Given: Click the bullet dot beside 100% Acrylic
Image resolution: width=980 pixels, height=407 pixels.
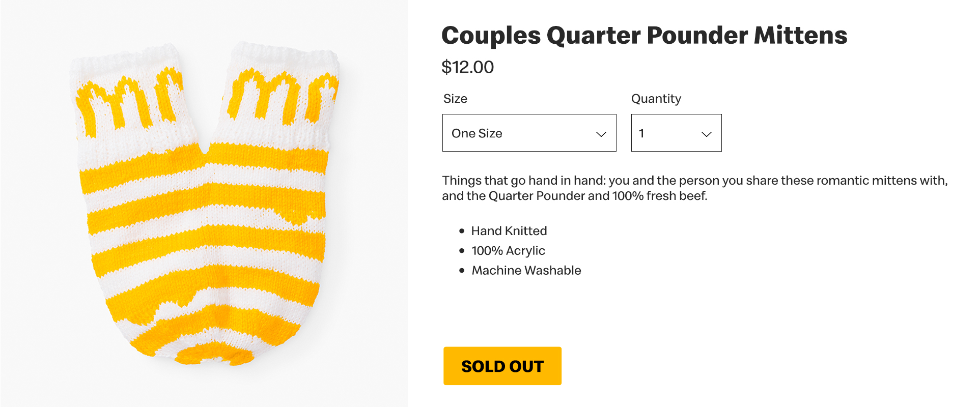Looking at the screenshot, I should pyautogui.click(x=462, y=251).
